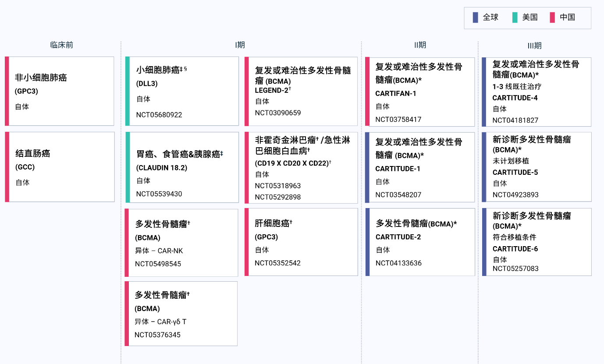Click the teal 美国 legend color swatch
The image size is (604, 364).
515,18
